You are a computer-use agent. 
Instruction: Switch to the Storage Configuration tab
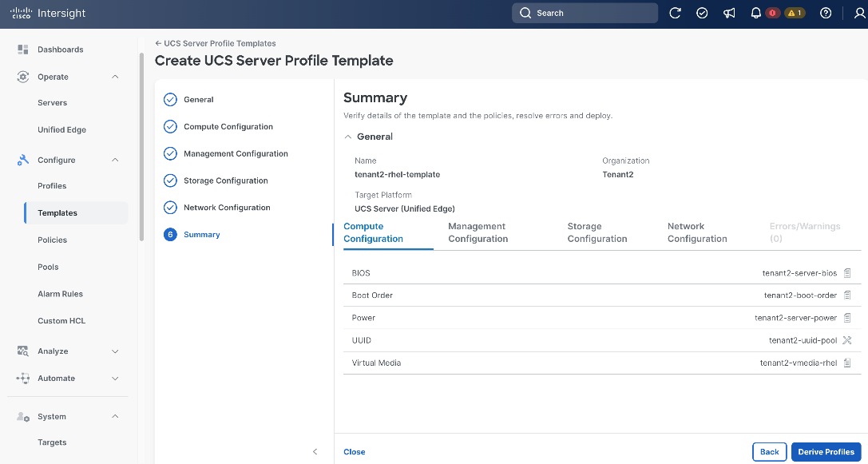pyautogui.click(x=597, y=232)
